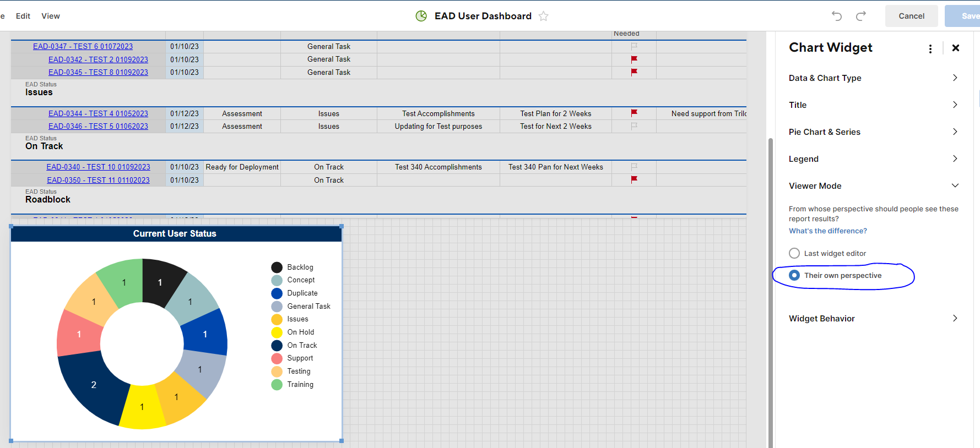Expand the Pie Chart & Series section
This screenshot has height=448, width=980.
[874, 132]
